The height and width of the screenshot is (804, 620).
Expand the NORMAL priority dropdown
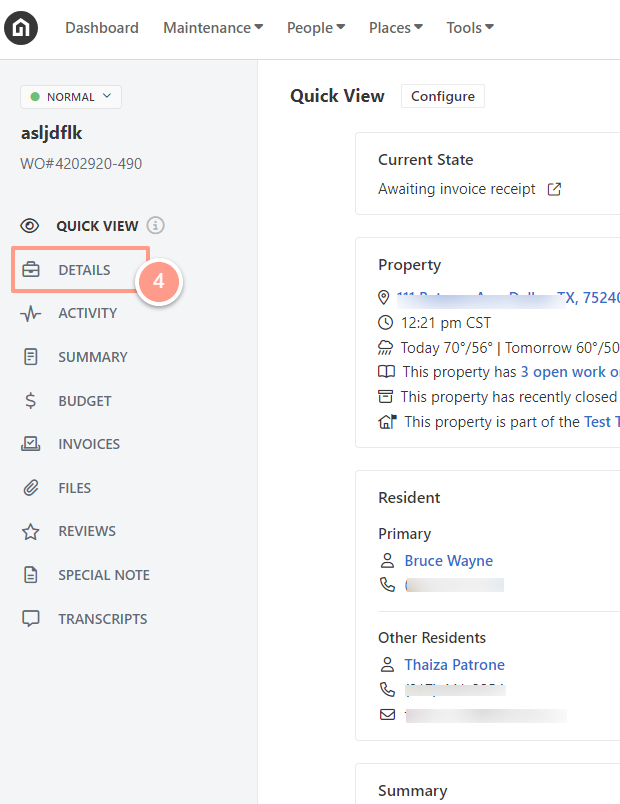(71, 97)
